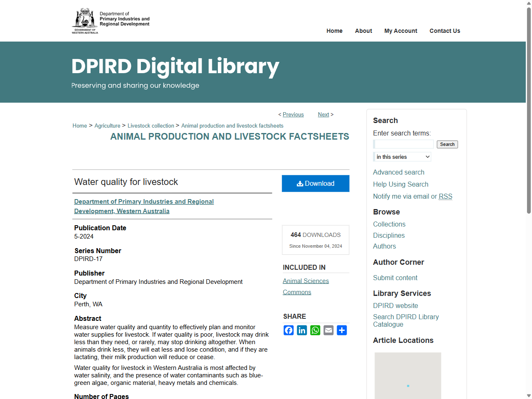The height and width of the screenshot is (399, 532).
Task: Open the 'in this series' search scope dropdown
Action: click(402, 157)
